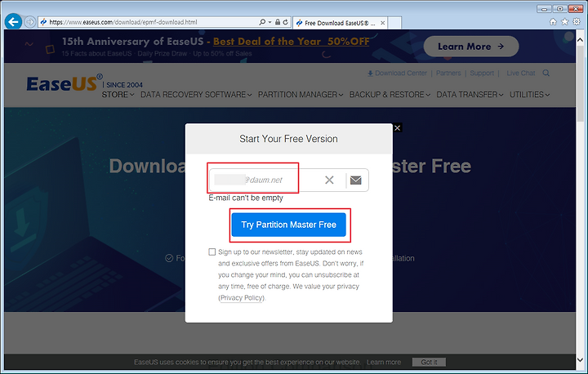The height and width of the screenshot is (374, 588).
Task: Open Download Center link
Action: point(397,73)
